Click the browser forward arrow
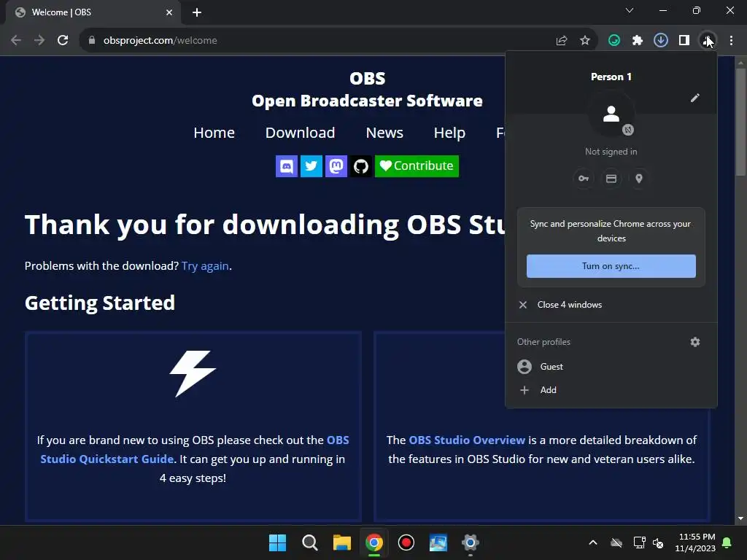Viewport: 747px width, 560px height. 39,41
